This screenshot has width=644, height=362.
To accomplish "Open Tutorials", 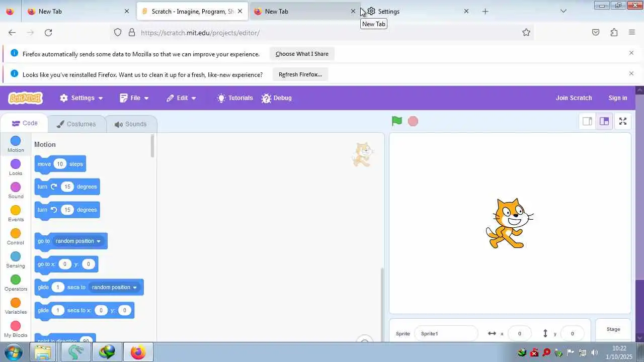I will pos(235,98).
